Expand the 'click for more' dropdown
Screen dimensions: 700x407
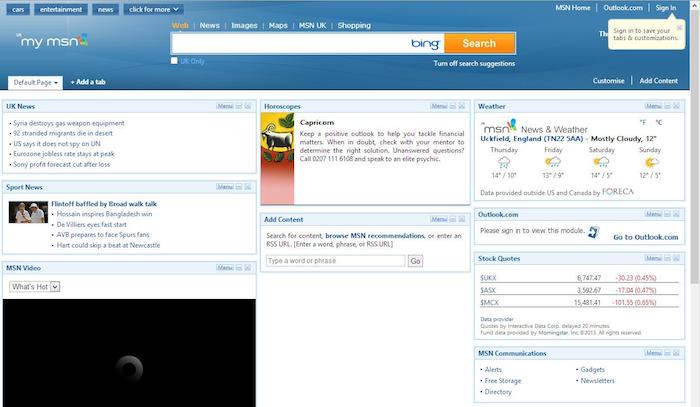click(153, 9)
